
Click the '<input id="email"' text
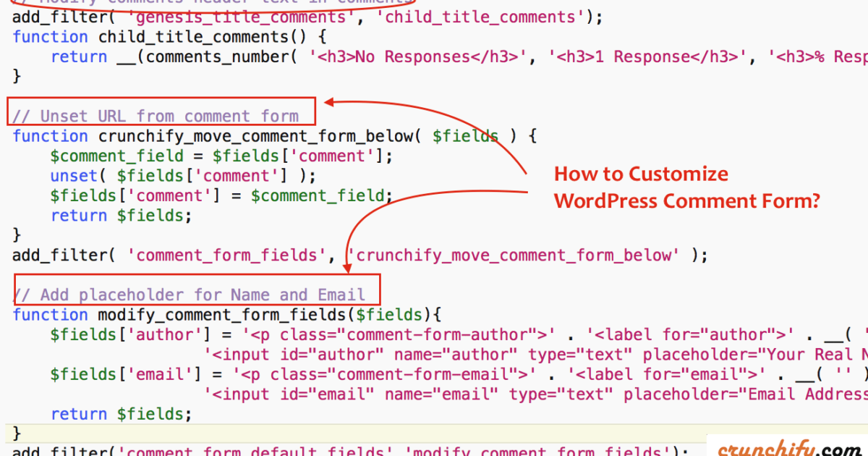click(290, 394)
